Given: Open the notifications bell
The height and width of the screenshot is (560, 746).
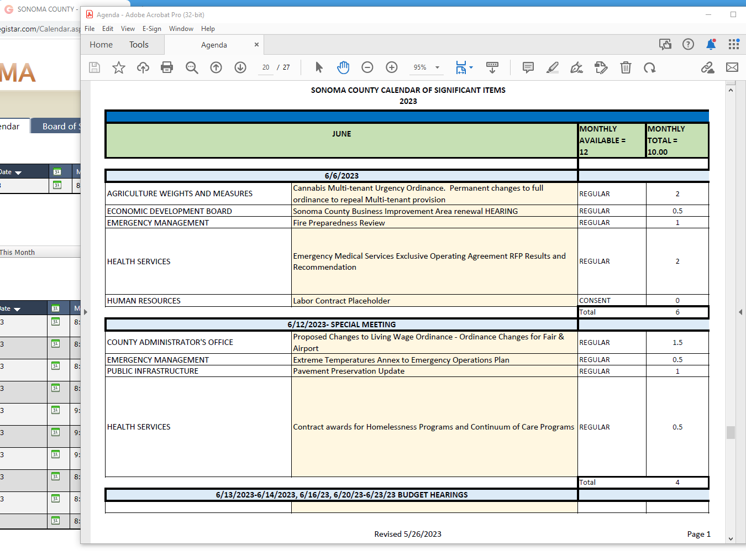Looking at the screenshot, I should click(711, 45).
